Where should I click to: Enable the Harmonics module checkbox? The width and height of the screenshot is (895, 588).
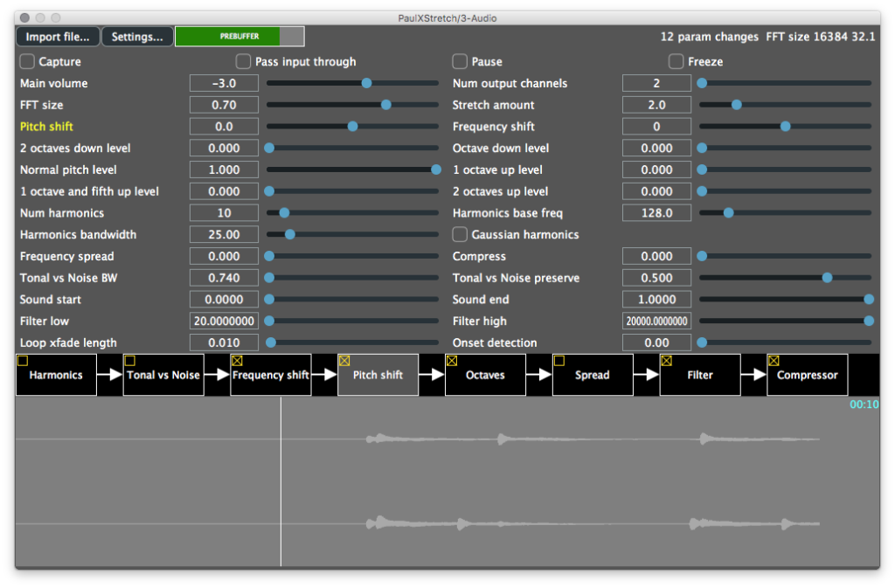pyautogui.click(x=22, y=361)
